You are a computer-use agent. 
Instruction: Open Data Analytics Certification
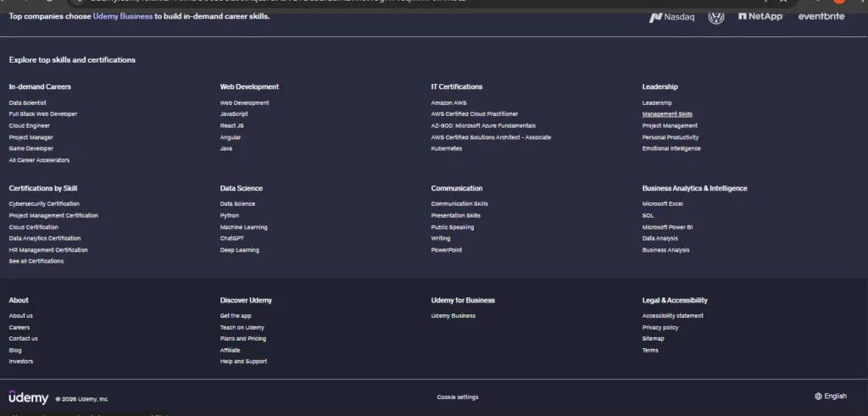pyautogui.click(x=45, y=238)
